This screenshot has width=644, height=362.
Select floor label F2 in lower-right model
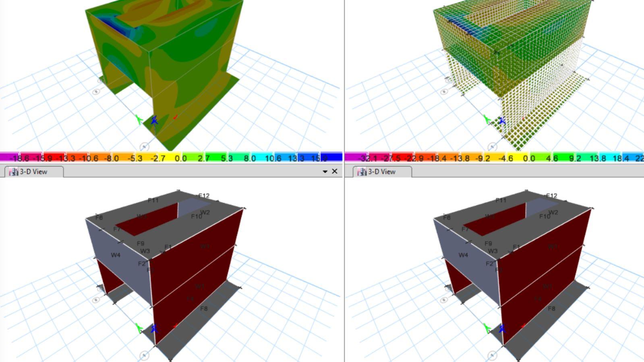point(490,264)
